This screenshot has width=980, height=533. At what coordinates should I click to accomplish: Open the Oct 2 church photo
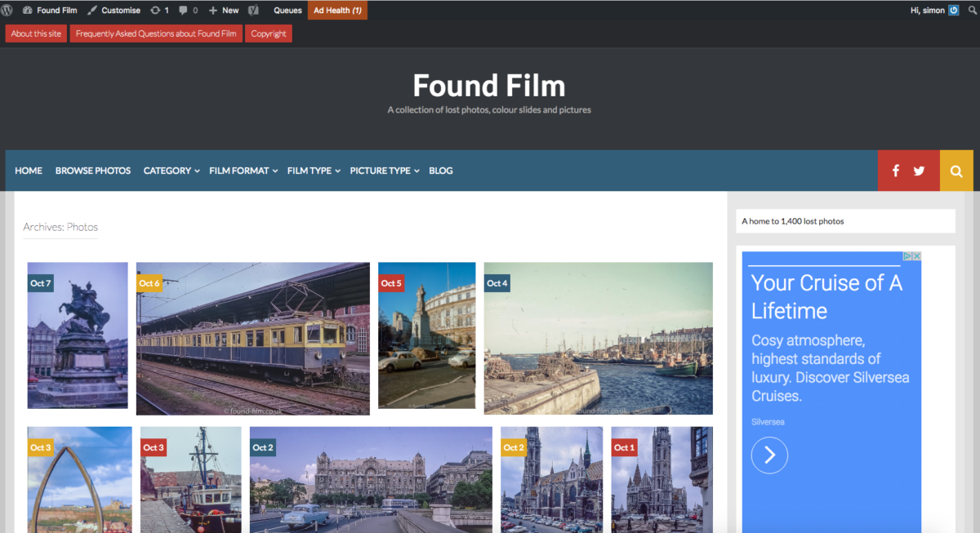pos(552,480)
